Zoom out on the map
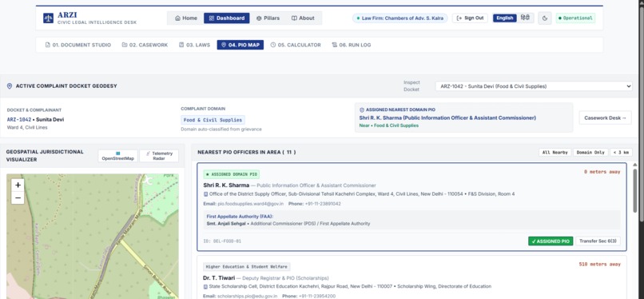 tap(18, 198)
